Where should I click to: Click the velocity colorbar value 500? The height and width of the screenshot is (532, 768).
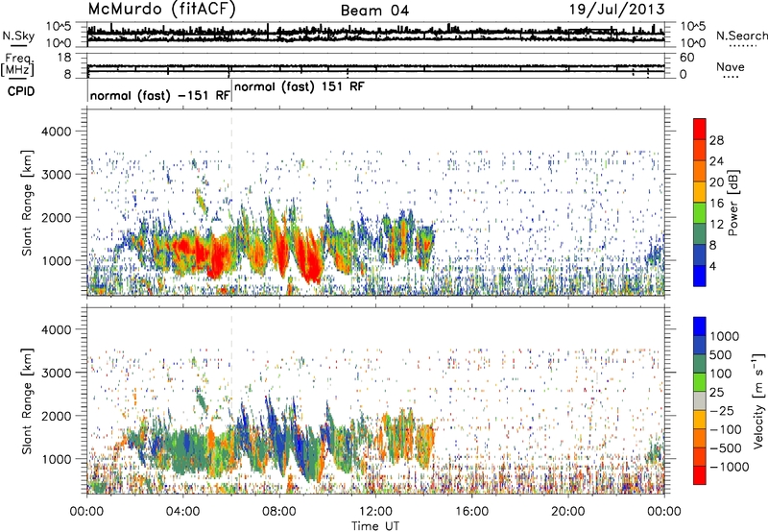coord(720,355)
